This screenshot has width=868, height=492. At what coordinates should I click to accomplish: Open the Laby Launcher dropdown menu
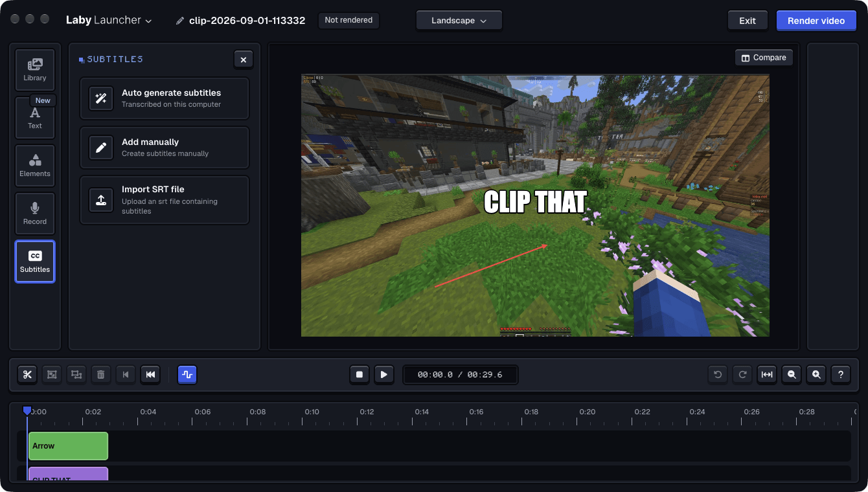[109, 20]
